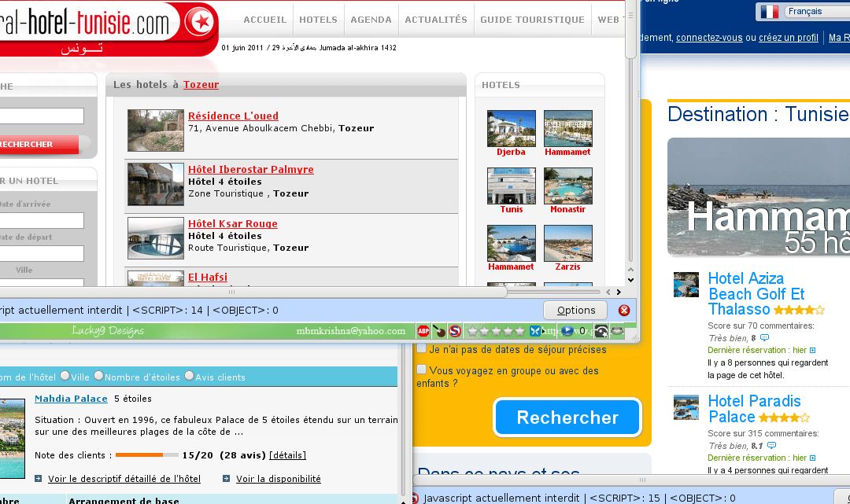Open the HOTELS menu item
Image resolution: width=850 pixels, height=504 pixels.
tap(318, 20)
